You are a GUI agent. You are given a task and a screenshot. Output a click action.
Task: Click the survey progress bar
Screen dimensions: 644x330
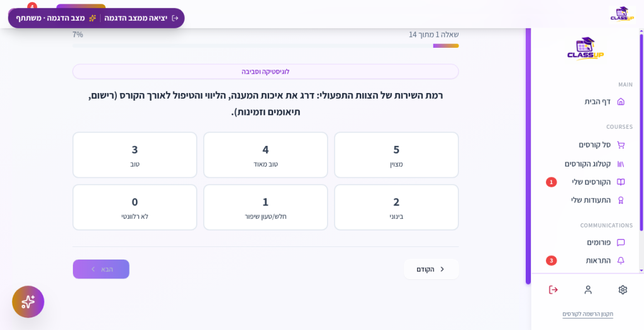coord(266,46)
